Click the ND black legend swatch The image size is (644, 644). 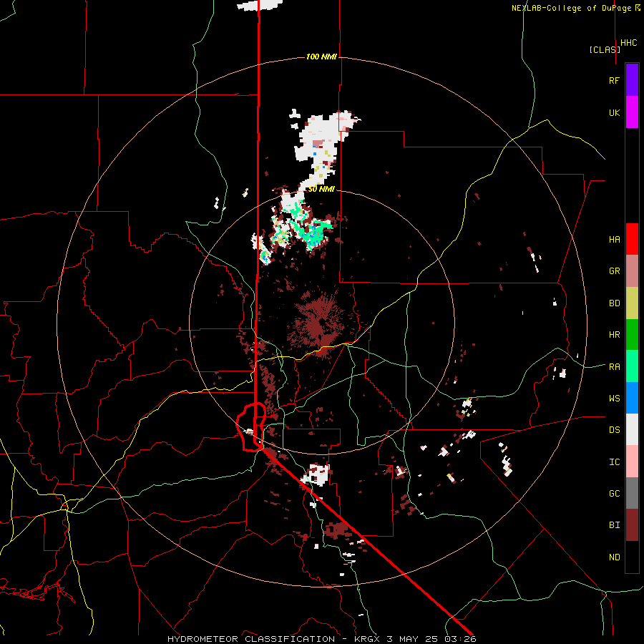(x=632, y=557)
